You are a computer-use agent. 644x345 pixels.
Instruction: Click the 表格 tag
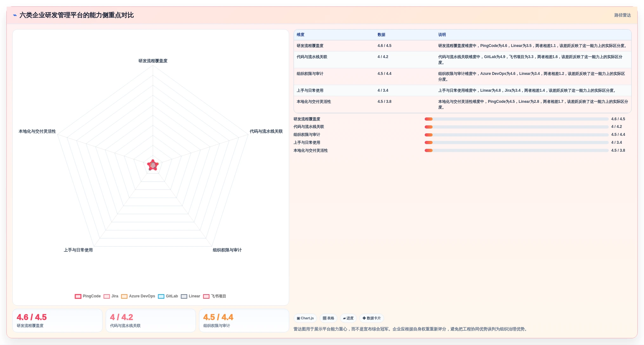pyautogui.click(x=329, y=318)
